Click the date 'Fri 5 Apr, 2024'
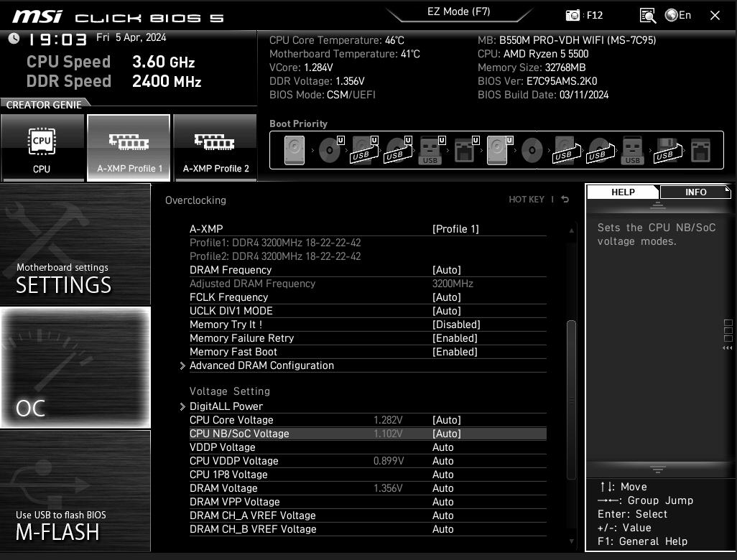Image resolution: width=737 pixels, height=560 pixels. click(131, 37)
